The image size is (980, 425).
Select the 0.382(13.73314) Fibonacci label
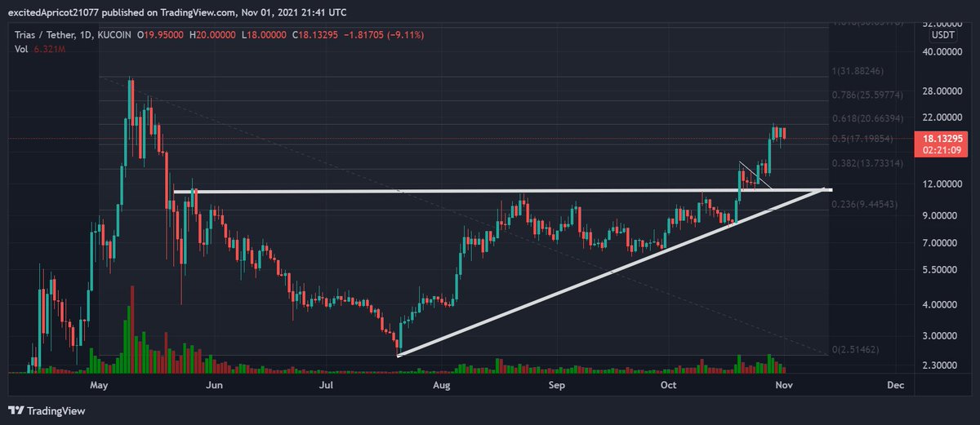click(x=869, y=165)
